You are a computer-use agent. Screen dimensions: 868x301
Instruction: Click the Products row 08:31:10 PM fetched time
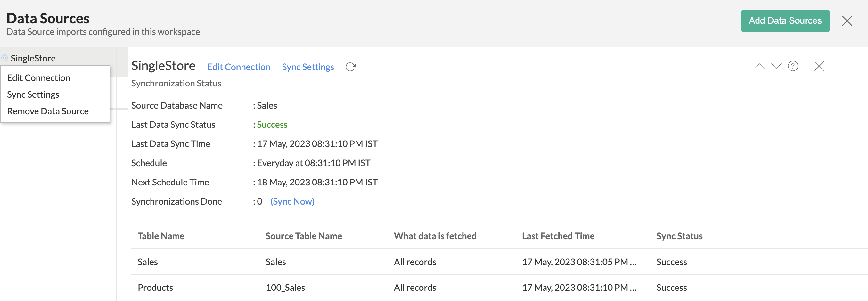(x=579, y=288)
